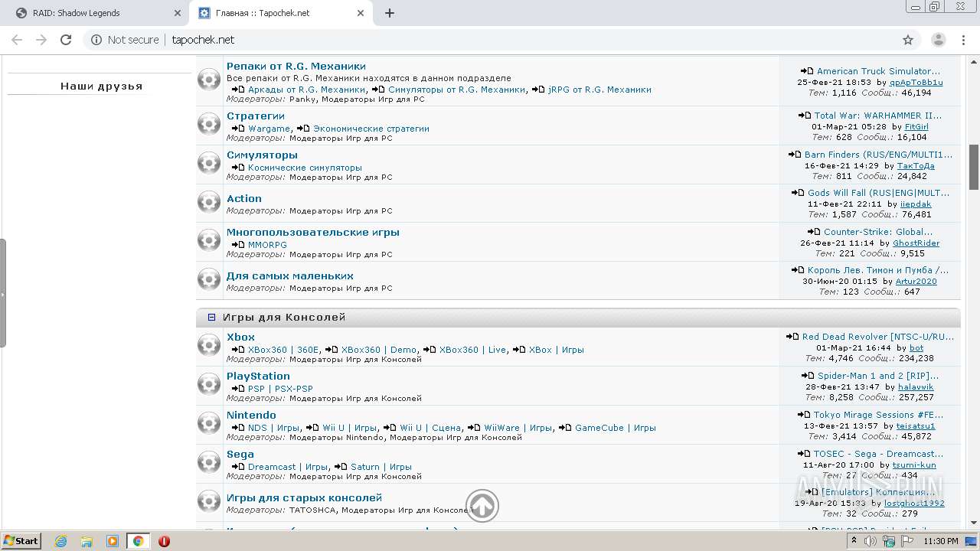Click latest-post arrow icon before American Truck Simulator

tap(807, 71)
